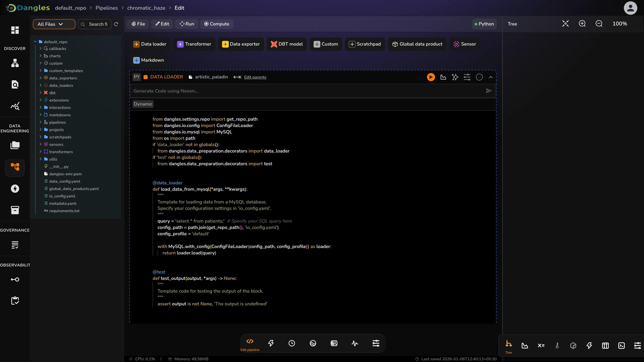
Task: Open the All Files dropdown
Action: (x=54, y=24)
